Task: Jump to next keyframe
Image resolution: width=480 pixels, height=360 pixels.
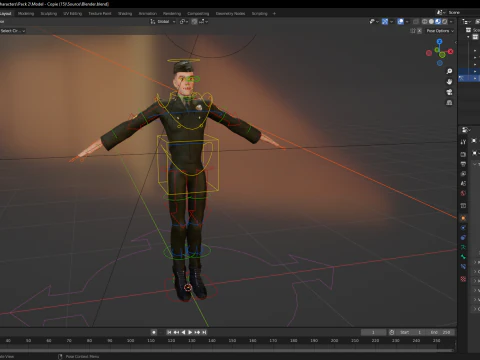Action: point(197,332)
